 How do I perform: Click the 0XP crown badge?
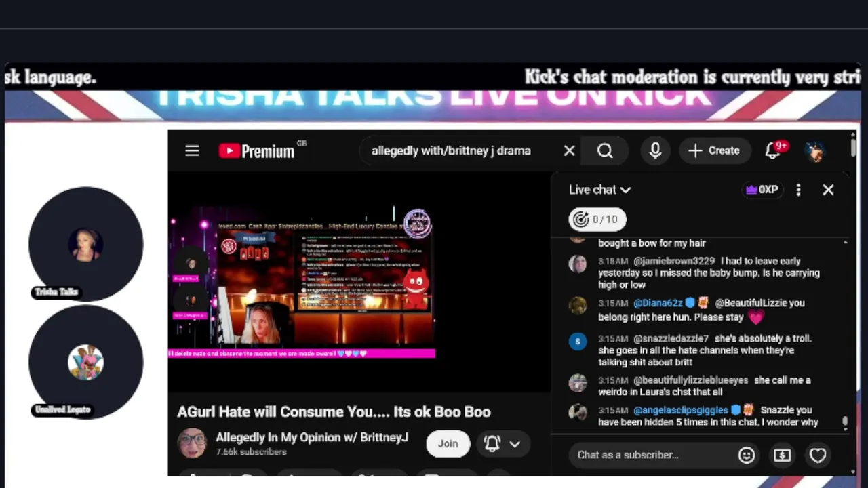pos(762,190)
